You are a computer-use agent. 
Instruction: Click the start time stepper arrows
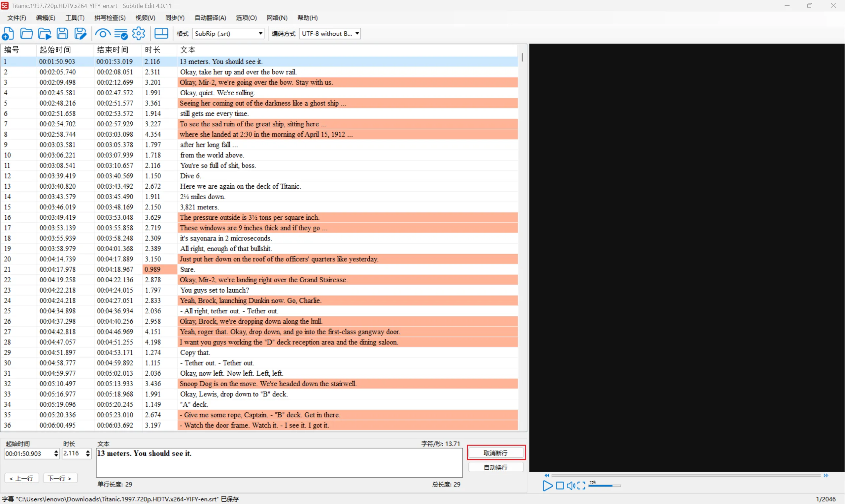coord(56,454)
